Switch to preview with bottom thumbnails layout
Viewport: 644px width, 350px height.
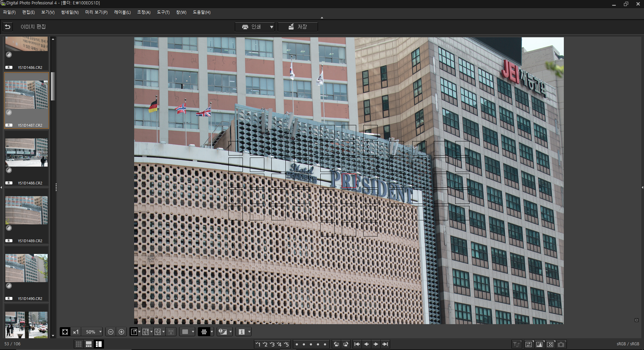89,344
